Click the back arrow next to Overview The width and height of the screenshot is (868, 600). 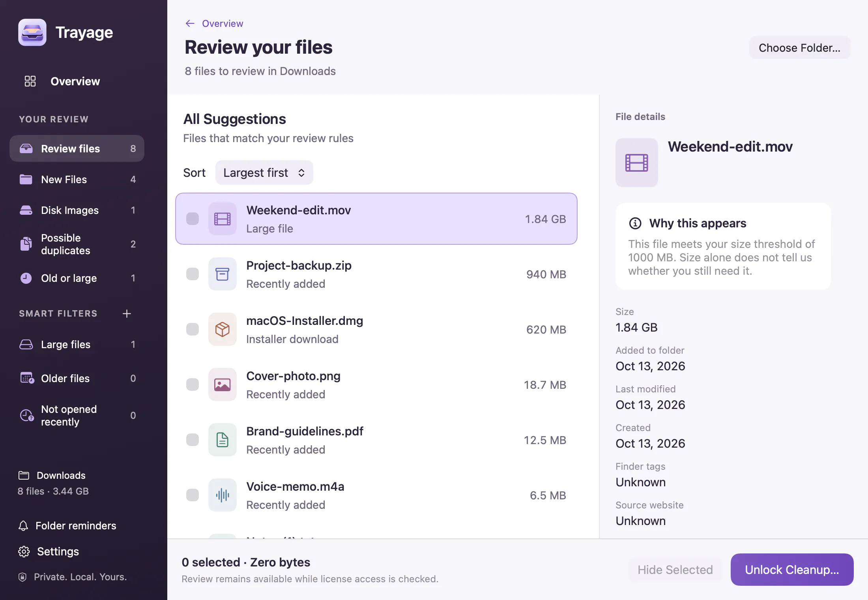coord(190,23)
